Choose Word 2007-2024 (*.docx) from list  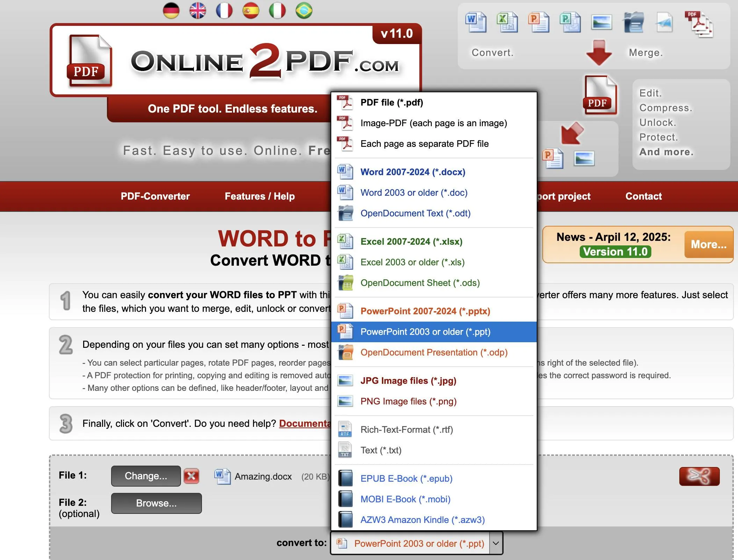coord(413,172)
